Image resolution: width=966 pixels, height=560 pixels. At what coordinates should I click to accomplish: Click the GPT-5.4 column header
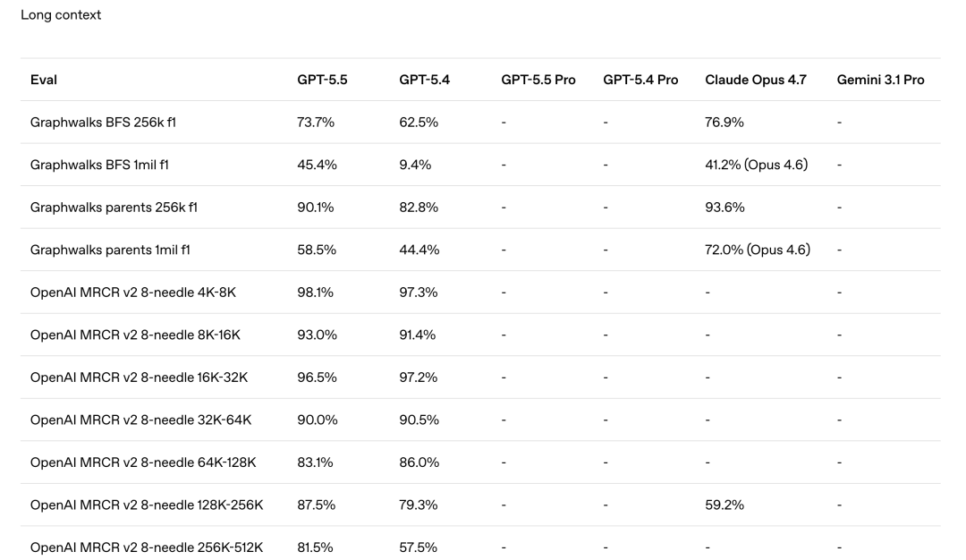point(424,80)
